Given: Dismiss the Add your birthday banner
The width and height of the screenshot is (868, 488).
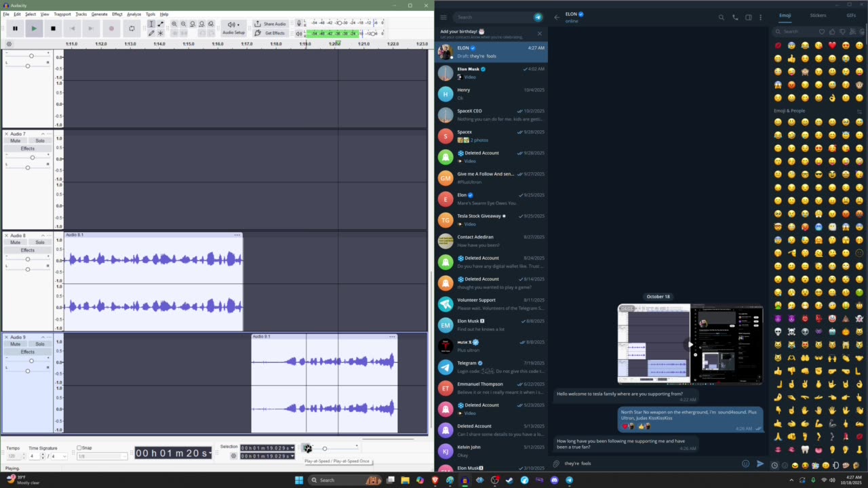Looking at the screenshot, I should (540, 33).
